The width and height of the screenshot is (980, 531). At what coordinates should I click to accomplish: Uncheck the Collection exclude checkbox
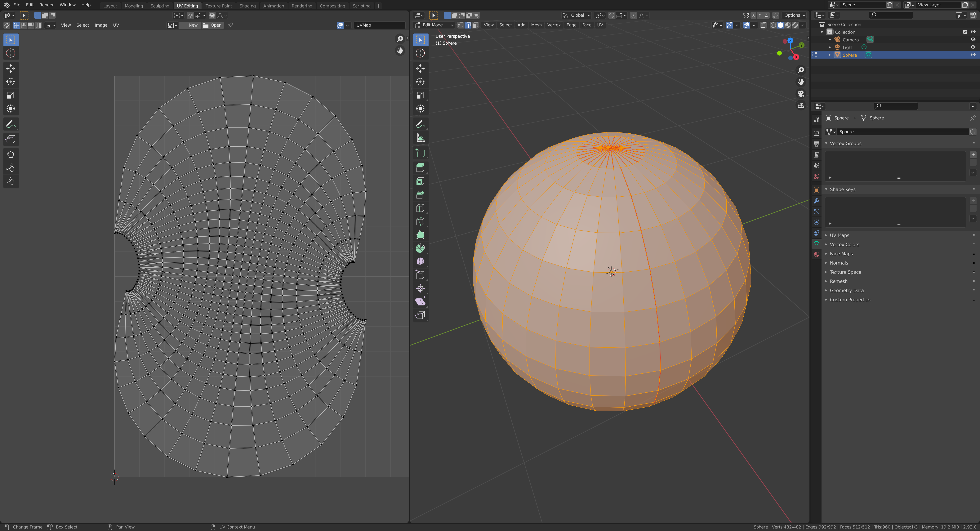(x=965, y=32)
